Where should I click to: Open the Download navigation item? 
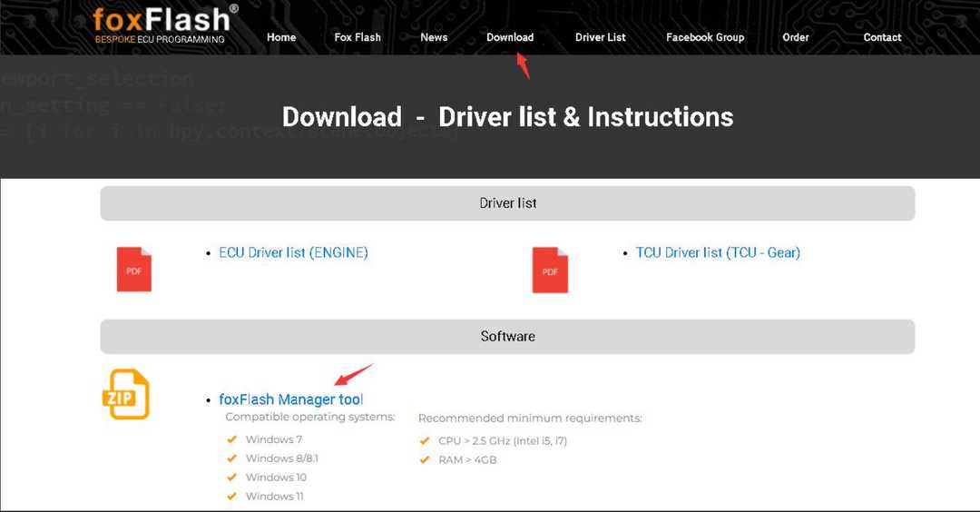click(x=510, y=37)
